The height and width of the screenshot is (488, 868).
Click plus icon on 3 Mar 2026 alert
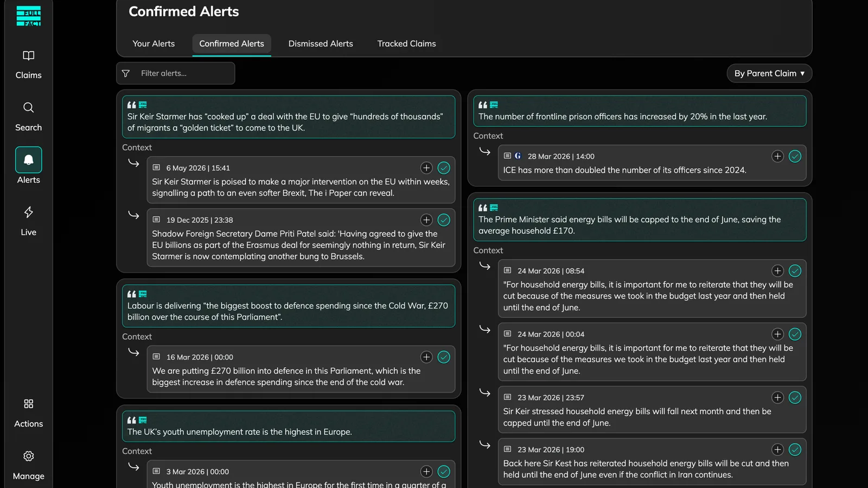426,472
